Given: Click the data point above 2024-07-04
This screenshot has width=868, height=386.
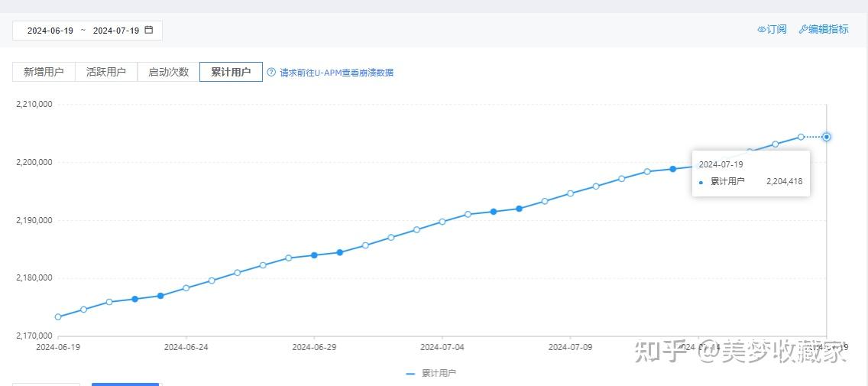Looking at the screenshot, I should (x=442, y=222).
